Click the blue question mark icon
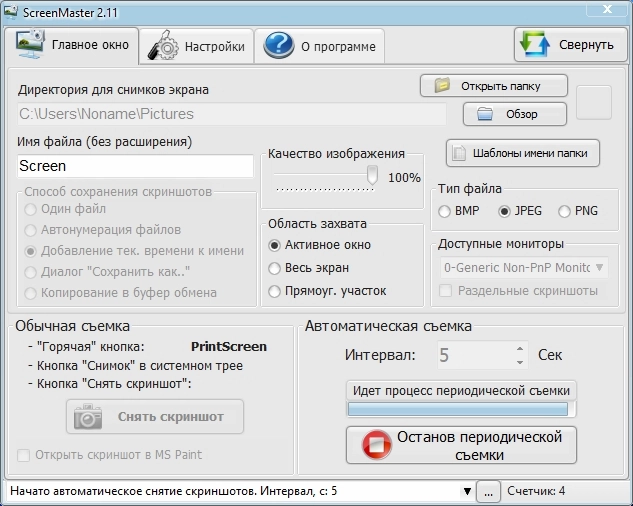The width and height of the screenshot is (633, 506). pos(279,46)
